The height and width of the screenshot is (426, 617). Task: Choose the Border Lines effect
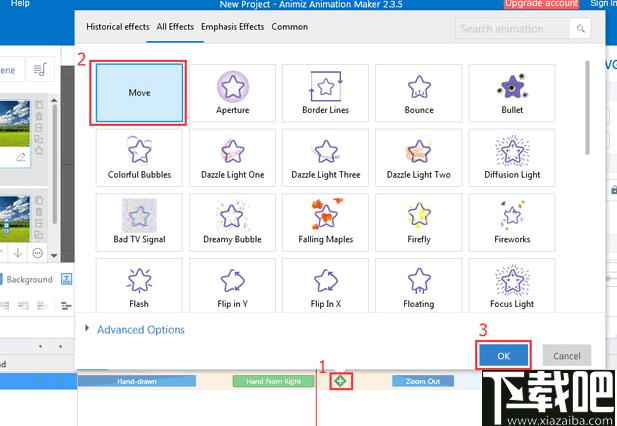tap(325, 93)
